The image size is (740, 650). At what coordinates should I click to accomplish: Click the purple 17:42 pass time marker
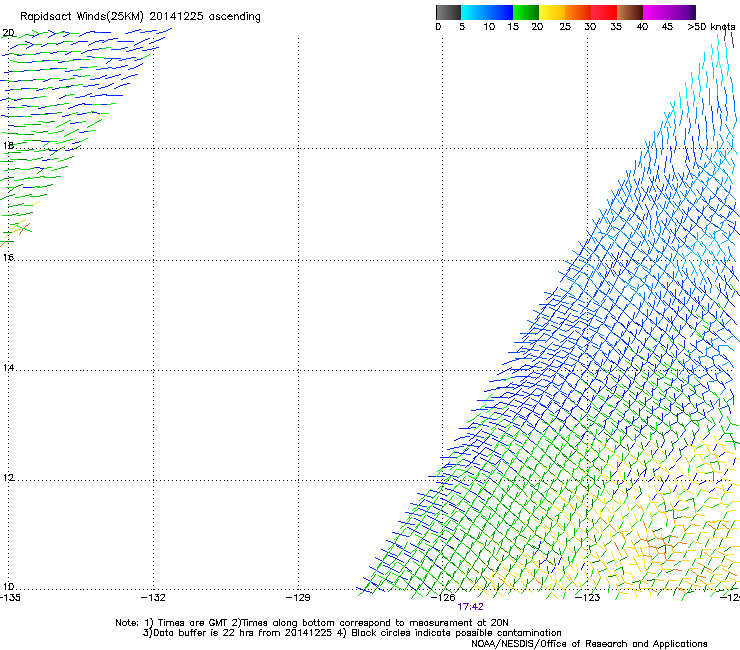[470, 607]
